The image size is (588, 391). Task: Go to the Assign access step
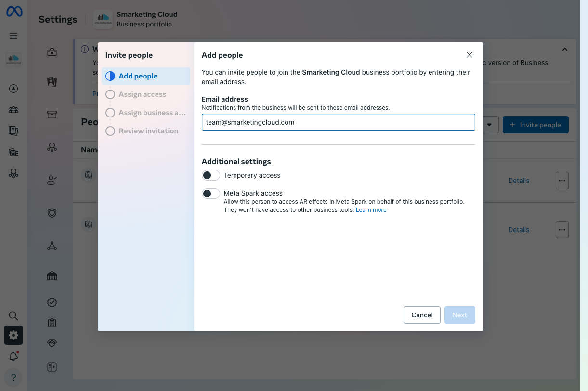(x=146, y=94)
